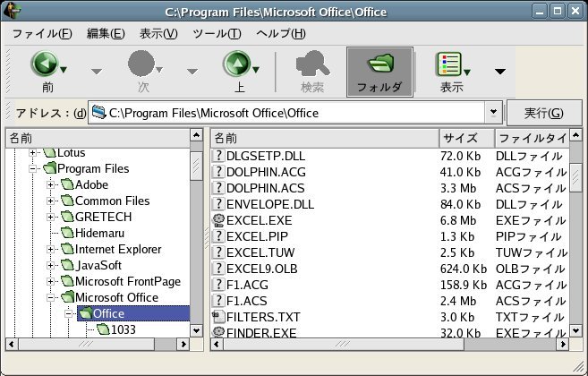Click the Lotus folder icon
Image resolution: width=588 pixels, height=376 pixels.
coord(49,153)
